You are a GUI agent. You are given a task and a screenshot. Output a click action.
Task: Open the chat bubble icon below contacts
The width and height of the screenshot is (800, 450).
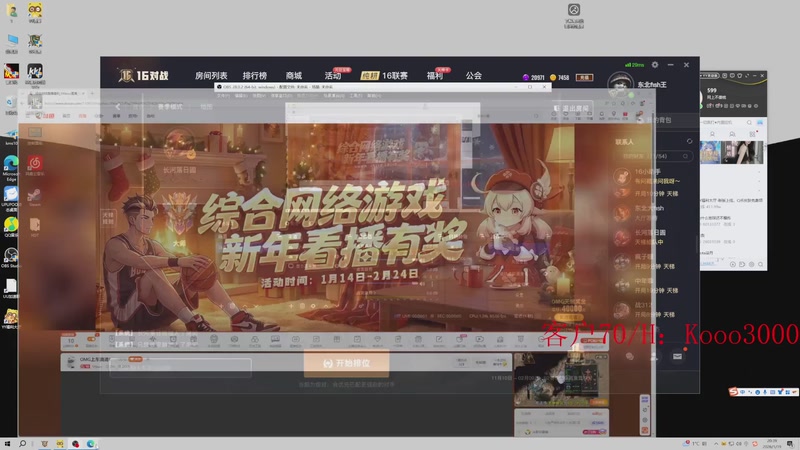(630, 356)
